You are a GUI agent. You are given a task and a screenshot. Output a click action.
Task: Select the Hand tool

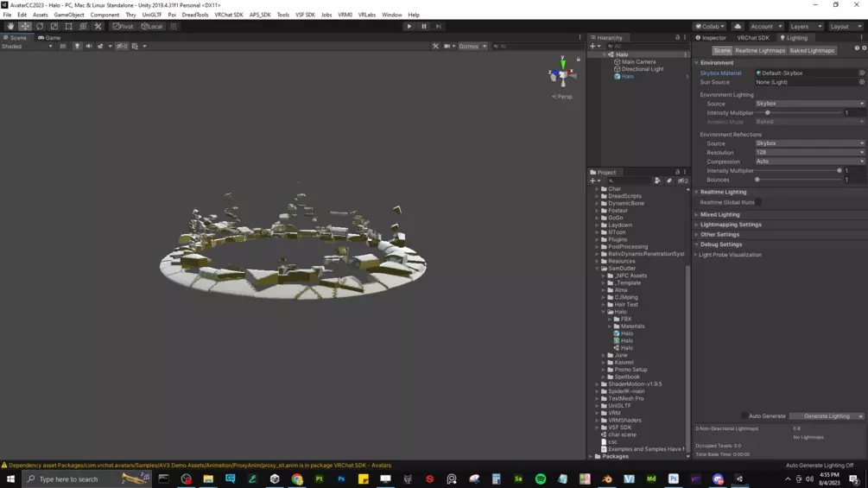tap(10, 26)
